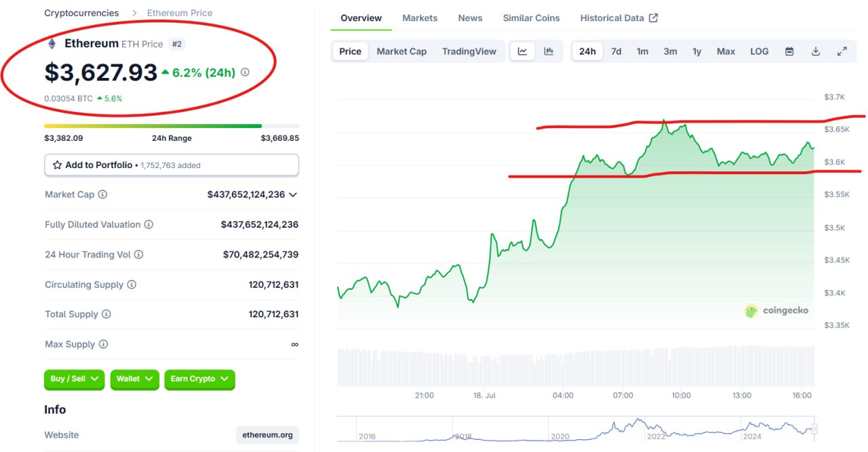This screenshot has width=868, height=452.
Task: Click the Cryptocurrencies breadcrumb link
Action: [x=81, y=13]
